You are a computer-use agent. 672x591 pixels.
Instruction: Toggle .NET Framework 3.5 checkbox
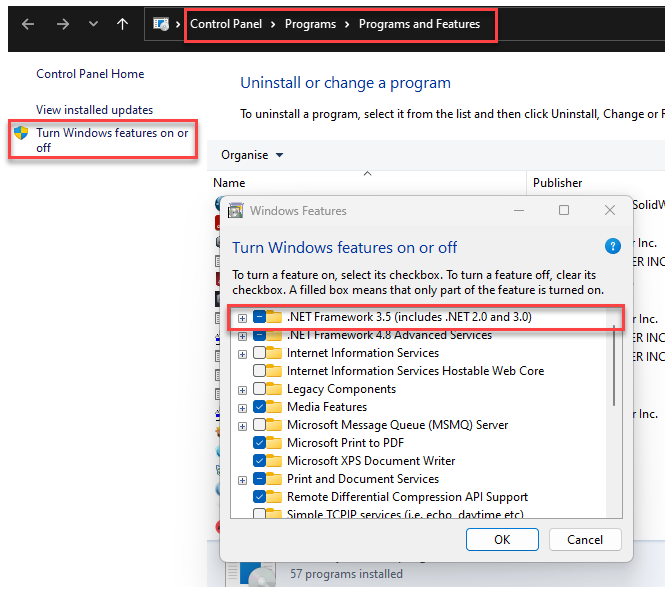(259, 317)
